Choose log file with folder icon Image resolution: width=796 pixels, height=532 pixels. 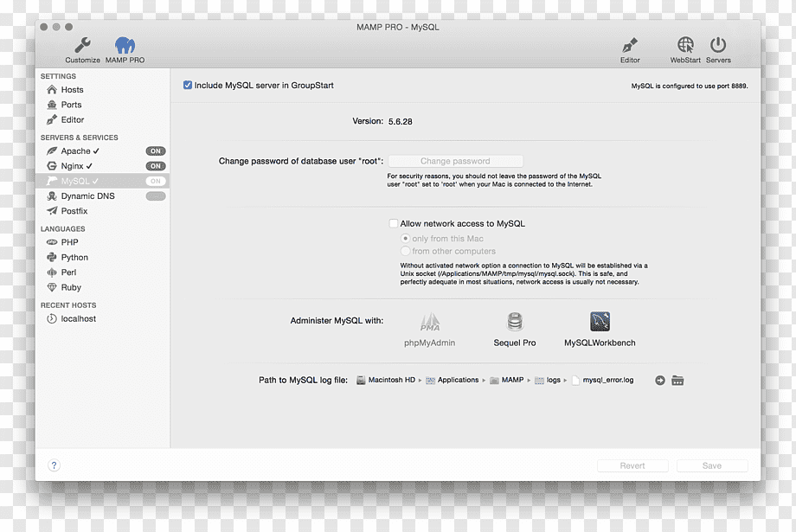pos(677,381)
